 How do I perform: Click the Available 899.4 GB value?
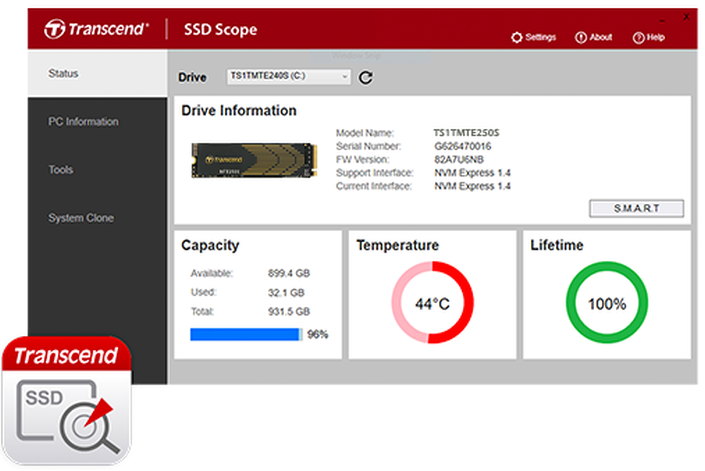289,273
